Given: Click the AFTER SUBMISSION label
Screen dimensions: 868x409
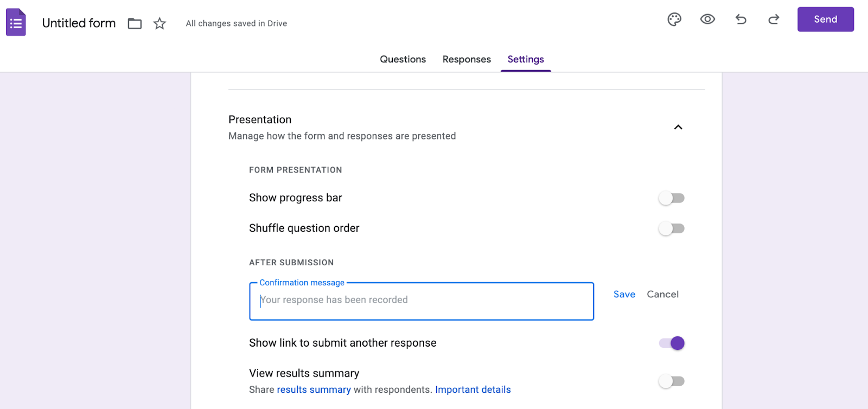Looking at the screenshot, I should [x=291, y=263].
